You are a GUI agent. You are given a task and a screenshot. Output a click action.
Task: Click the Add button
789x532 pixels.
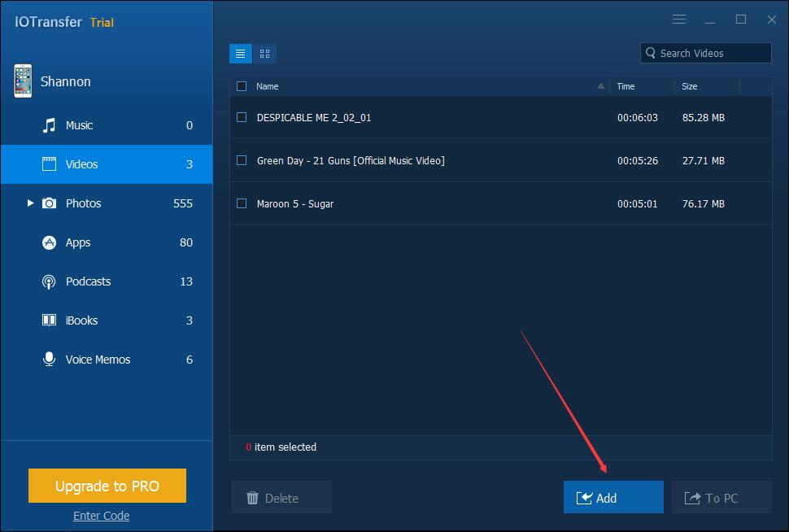click(x=613, y=497)
